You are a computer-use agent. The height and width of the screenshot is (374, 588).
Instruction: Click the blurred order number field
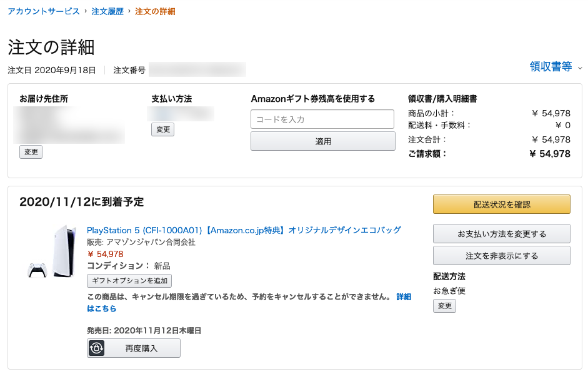pos(197,69)
